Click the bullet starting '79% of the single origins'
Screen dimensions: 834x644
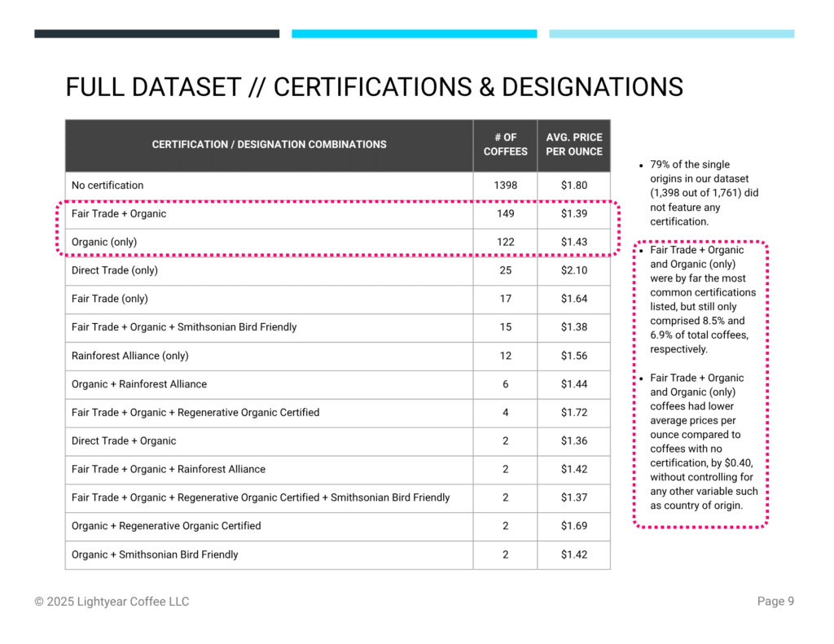[x=703, y=193]
